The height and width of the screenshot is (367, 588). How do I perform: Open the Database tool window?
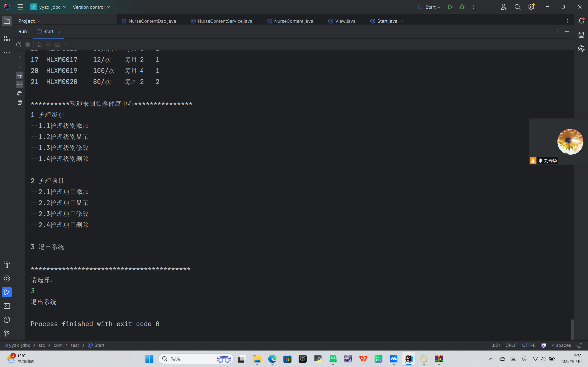click(581, 35)
